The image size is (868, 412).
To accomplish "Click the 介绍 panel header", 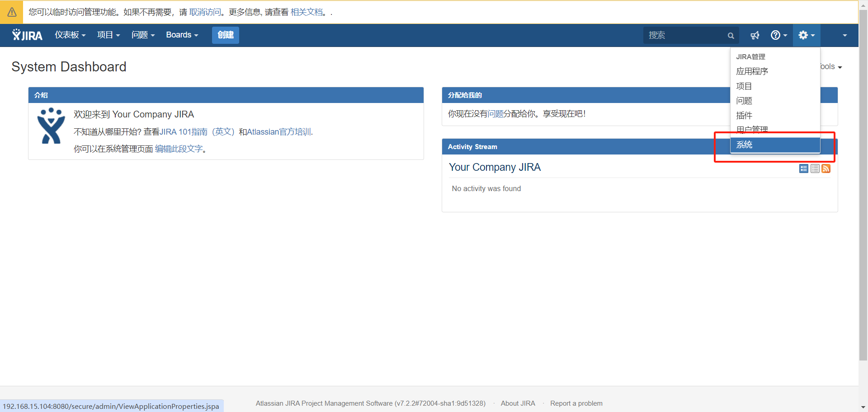I will point(226,95).
